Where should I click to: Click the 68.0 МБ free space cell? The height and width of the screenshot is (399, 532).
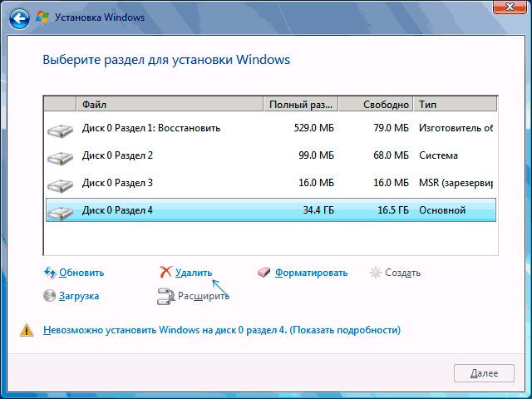click(391, 155)
